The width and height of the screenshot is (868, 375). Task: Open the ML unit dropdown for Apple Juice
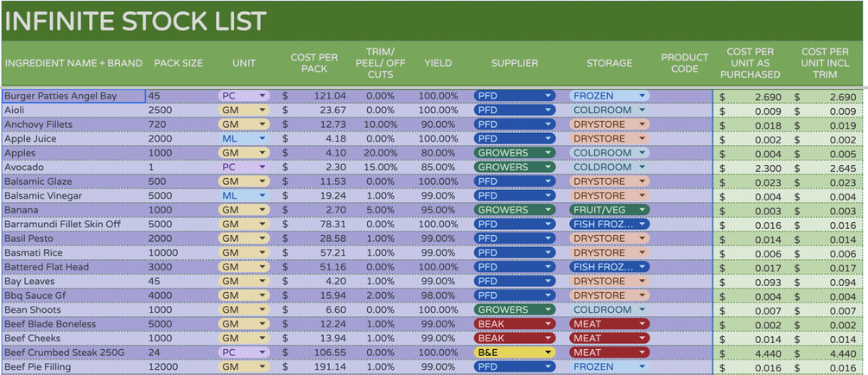point(263,139)
